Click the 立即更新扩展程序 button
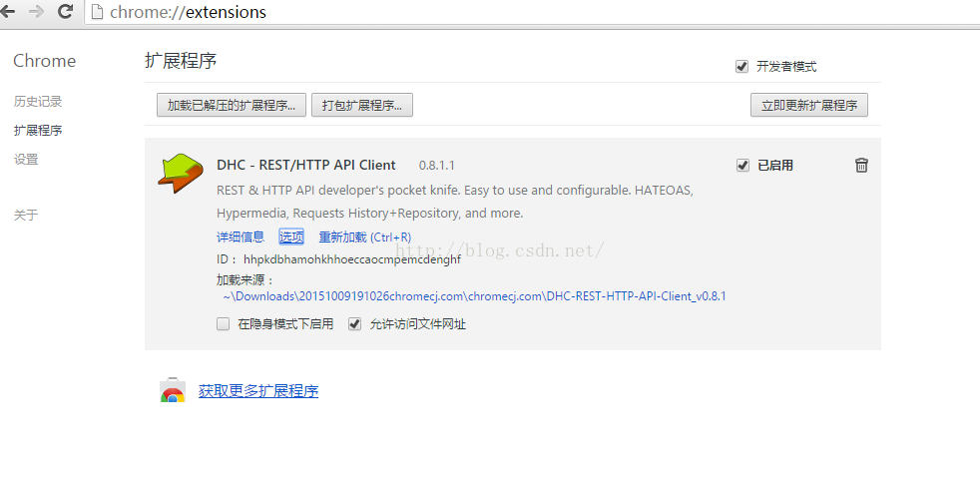This screenshot has height=480, width=980. [x=809, y=105]
